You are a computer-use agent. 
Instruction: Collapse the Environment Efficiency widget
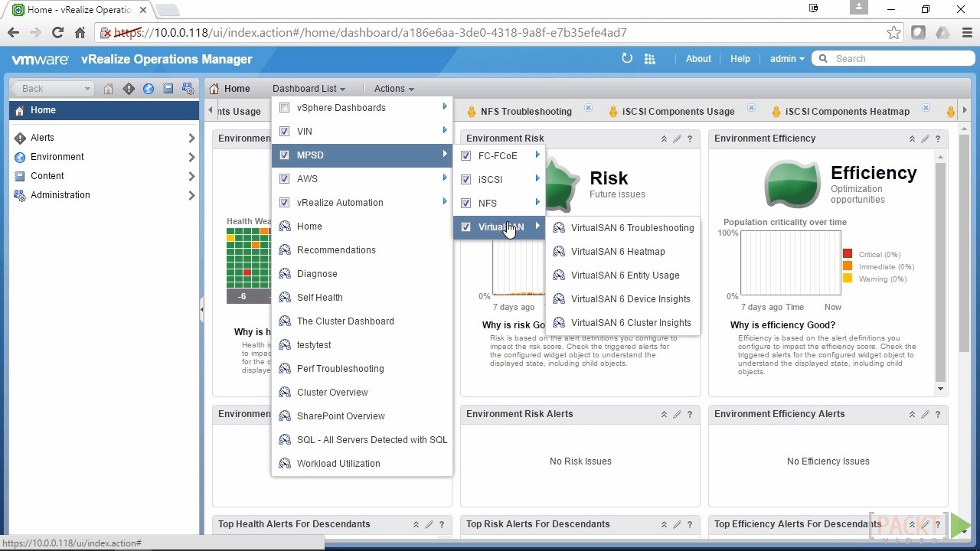(912, 139)
